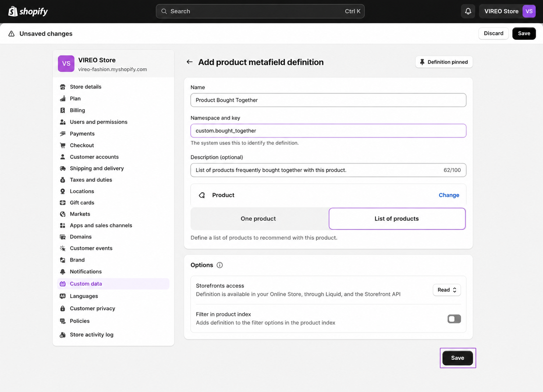
Task: Click the Unsaved changes warning icon
Action: [x=12, y=33]
